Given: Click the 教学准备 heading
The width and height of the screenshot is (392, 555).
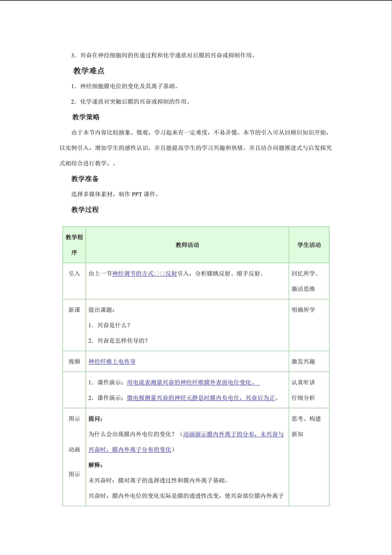Looking at the screenshot, I should coord(85,179).
